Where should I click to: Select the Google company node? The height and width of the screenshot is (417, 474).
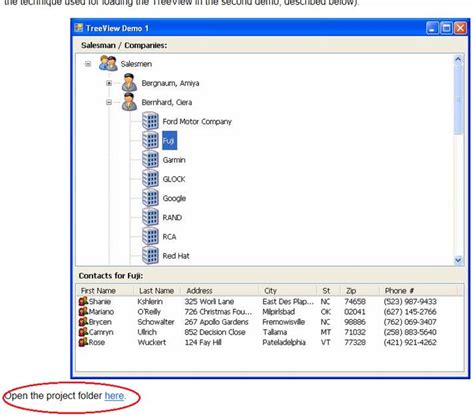174,198
